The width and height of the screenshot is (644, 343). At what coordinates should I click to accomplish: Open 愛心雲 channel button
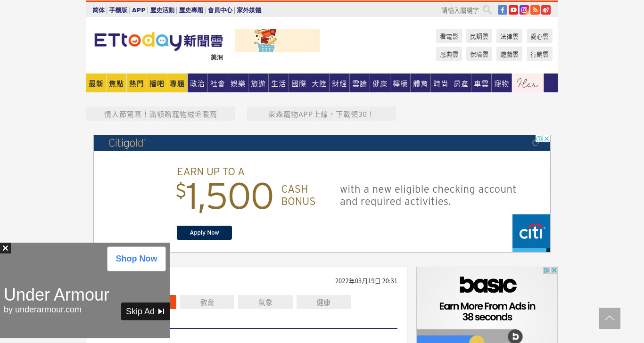539,36
